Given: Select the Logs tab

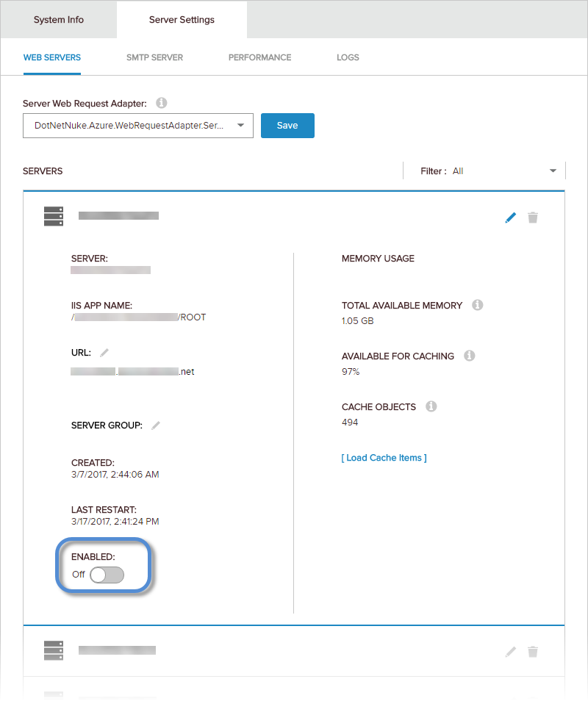Looking at the screenshot, I should coord(348,57).
